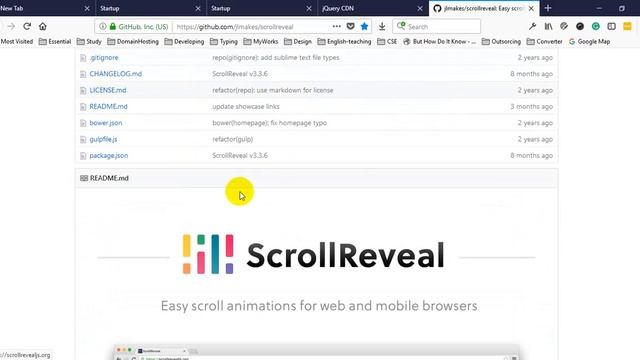The height and width of the screenshot is (360, 640).
Task: Open the DomainHosting bookmarks folder
Action: (x=133, y=42)
